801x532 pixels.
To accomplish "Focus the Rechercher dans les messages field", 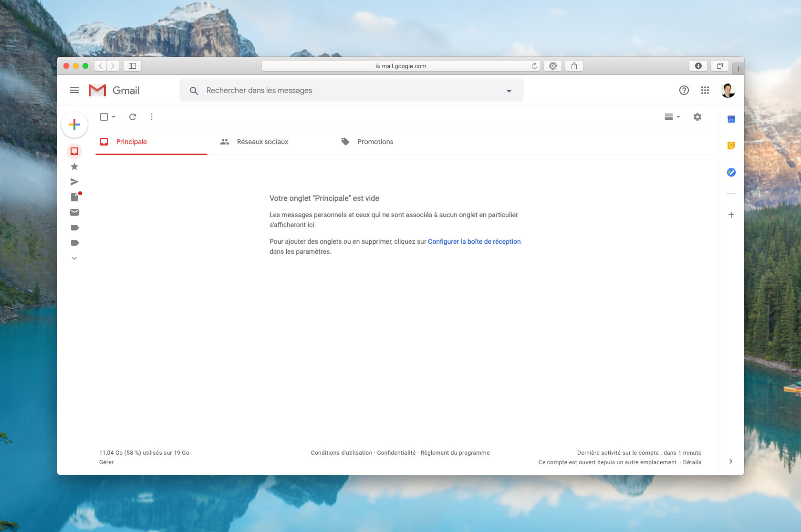I will click(x=352, y=90).
